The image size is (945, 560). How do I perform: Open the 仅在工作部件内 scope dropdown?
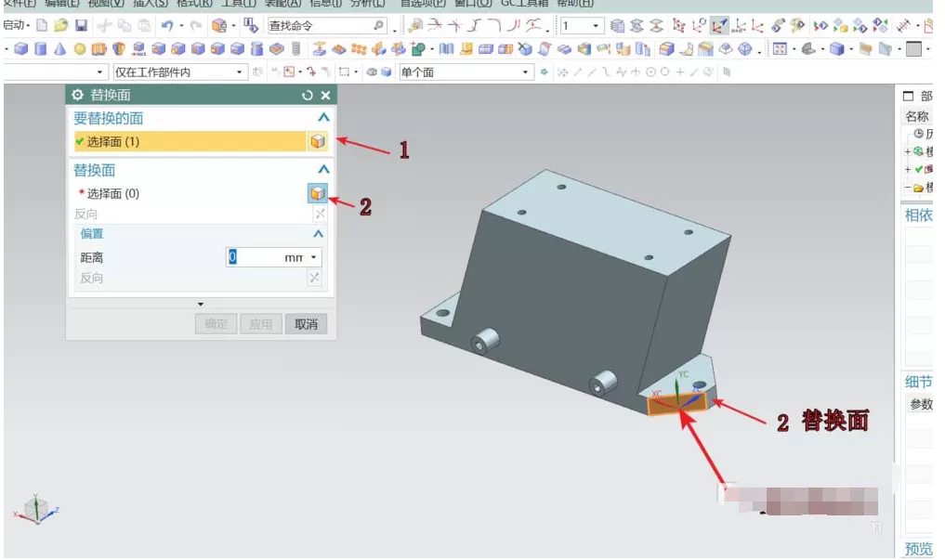[x=179, y=72]
